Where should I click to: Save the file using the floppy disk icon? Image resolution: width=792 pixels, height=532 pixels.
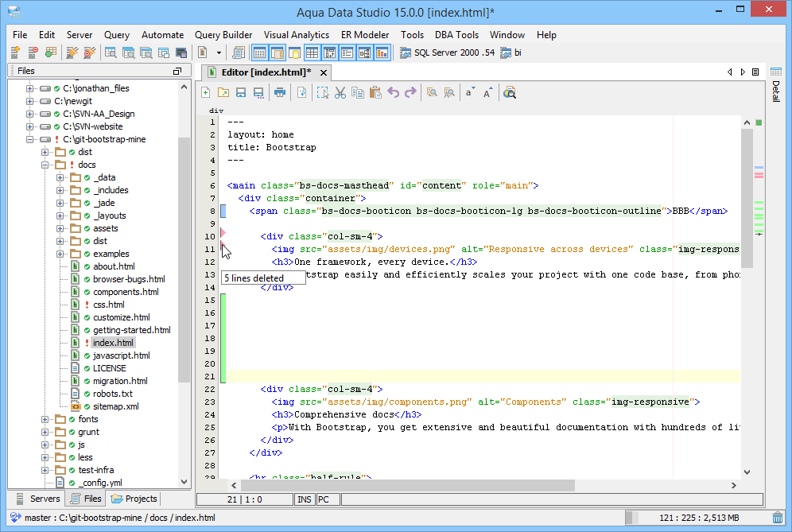(241, 92)
